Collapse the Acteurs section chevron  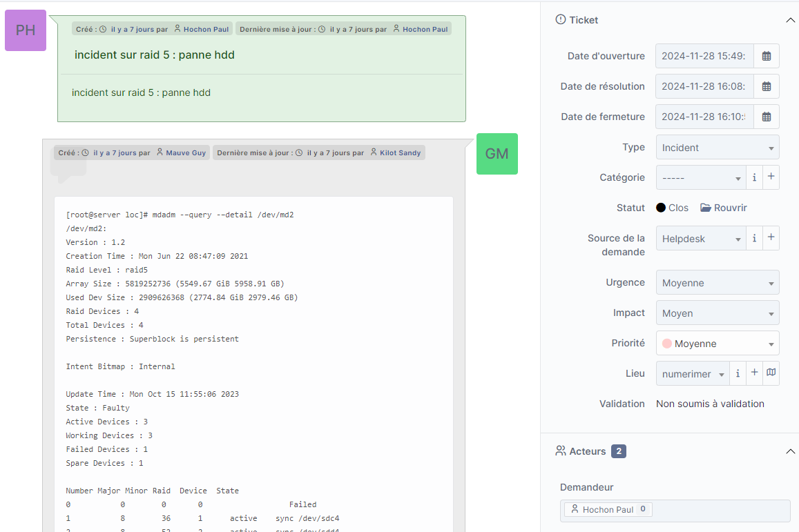[x=790, y=451]
